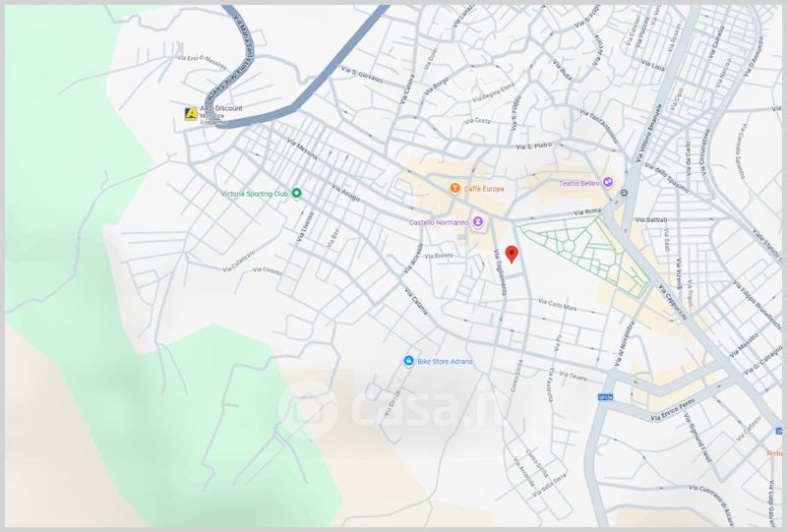Click the green park garden area
Viewport: 787px width, 532px height.
[x=580, y=253]
